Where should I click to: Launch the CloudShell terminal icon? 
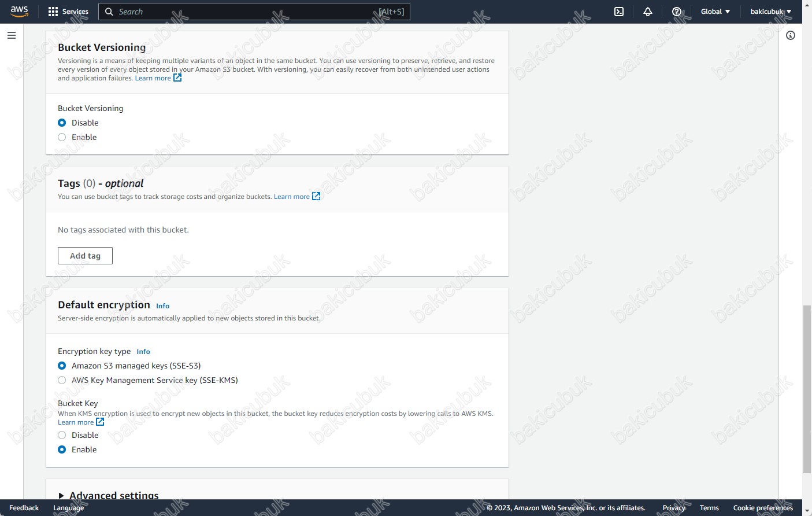[x=619, y=12]
